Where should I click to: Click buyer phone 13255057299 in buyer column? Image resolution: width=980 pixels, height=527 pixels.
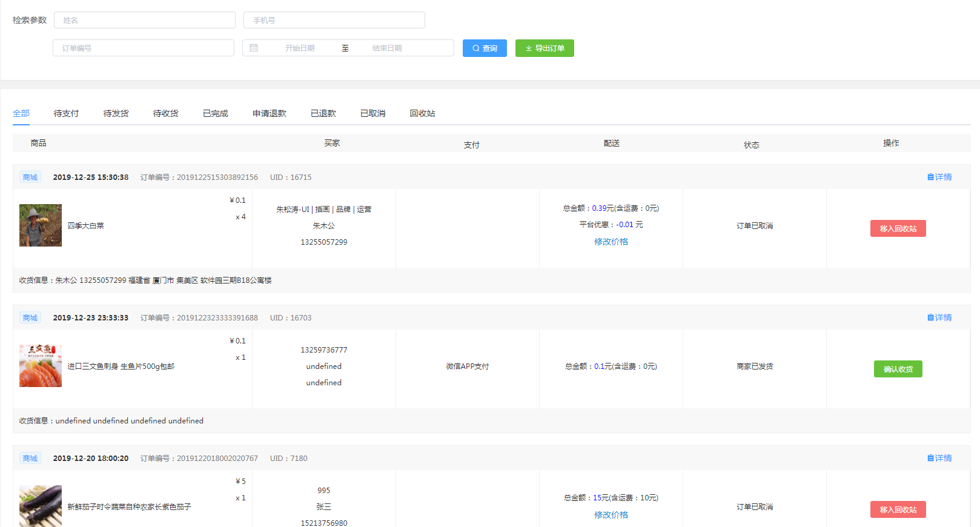324,242
